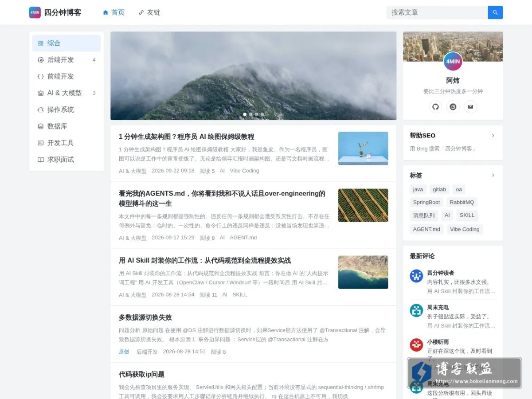Click the SKILL tag in 标签 panel
The height and width of the screenshot is (399, 532).
point(467,215)
